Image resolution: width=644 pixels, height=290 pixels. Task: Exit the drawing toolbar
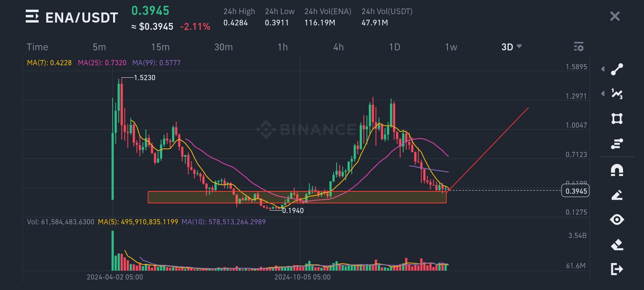(x=617, y=269)
